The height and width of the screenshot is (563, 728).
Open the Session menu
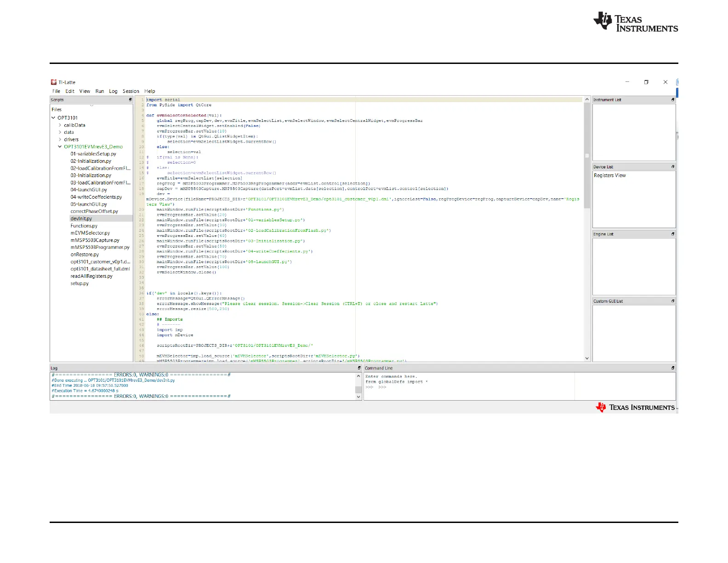[131, 91]
